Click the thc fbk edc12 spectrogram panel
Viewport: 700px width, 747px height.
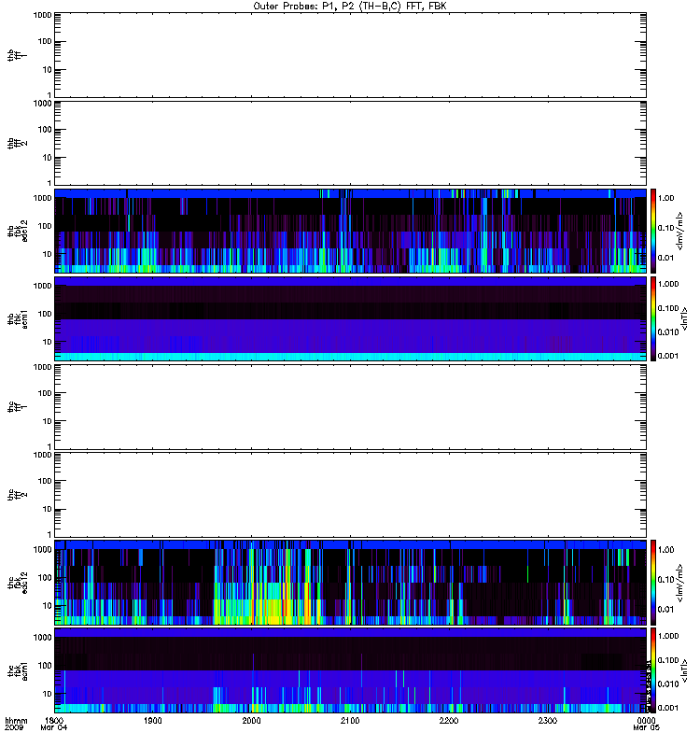pos(350,582)
